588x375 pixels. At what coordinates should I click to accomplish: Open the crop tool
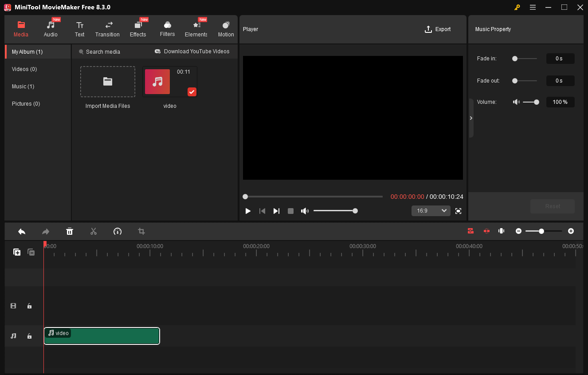click(141, 231)
